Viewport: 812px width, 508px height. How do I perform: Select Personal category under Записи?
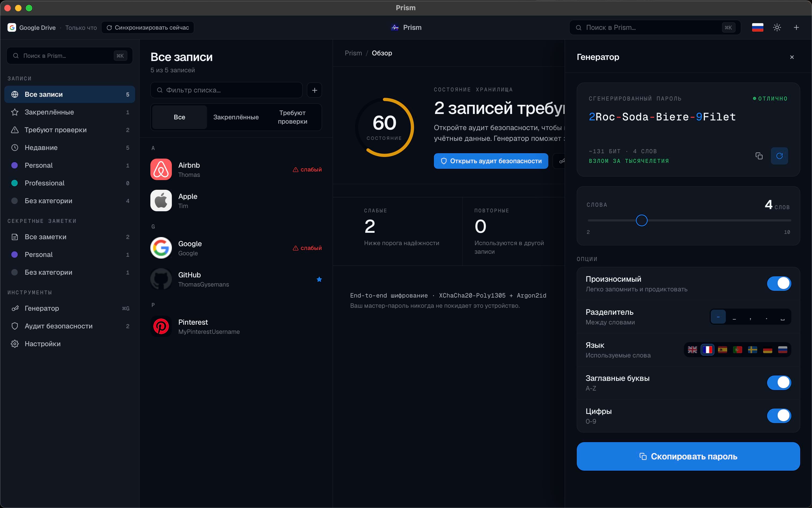click(70, 165)
